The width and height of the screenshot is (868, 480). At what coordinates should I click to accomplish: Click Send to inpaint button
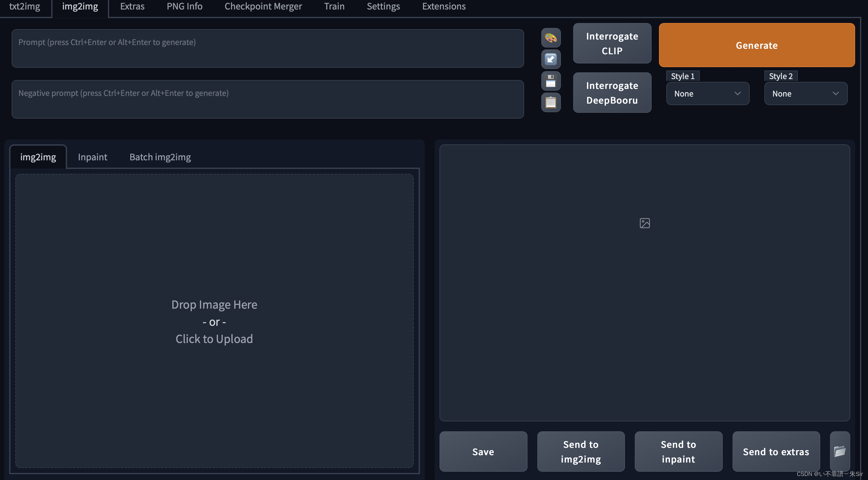[x=678, y=451]
